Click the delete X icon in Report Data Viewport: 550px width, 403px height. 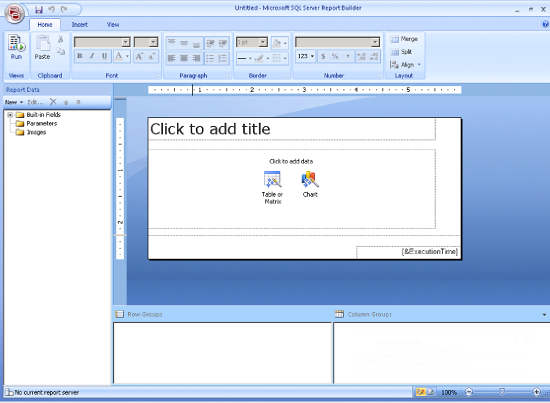pyautogui.click(x=53, y=102)
